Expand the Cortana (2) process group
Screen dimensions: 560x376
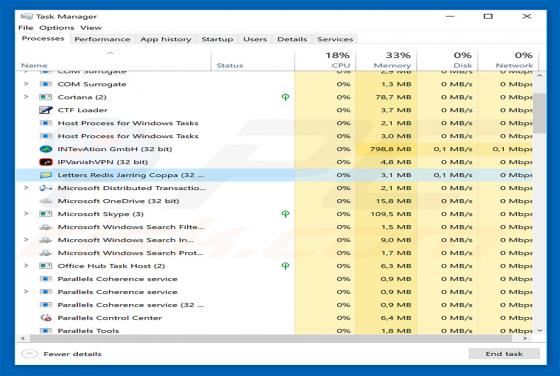pyautogui.click(x=26, y=97)
